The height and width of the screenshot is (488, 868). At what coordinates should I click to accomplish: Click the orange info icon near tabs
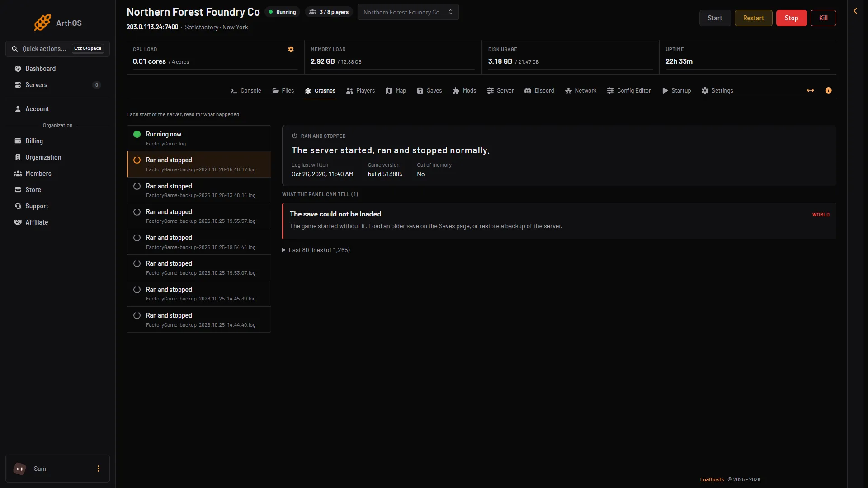[828, 90]
